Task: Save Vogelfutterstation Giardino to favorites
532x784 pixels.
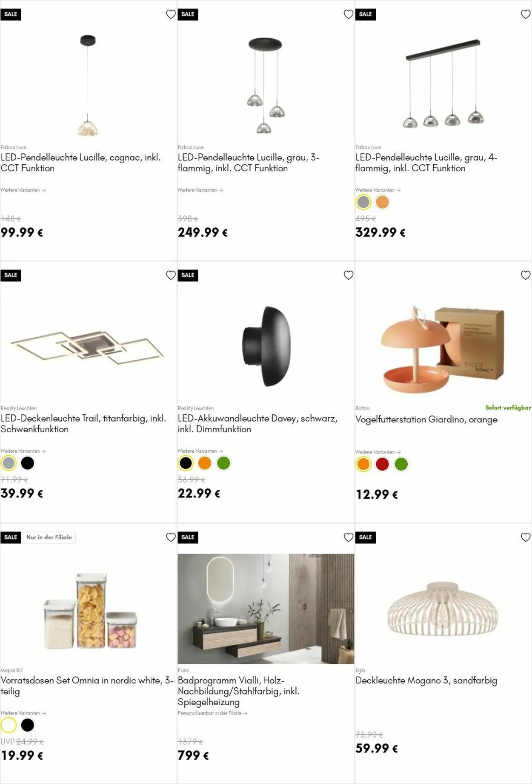Action: (526, 276)
